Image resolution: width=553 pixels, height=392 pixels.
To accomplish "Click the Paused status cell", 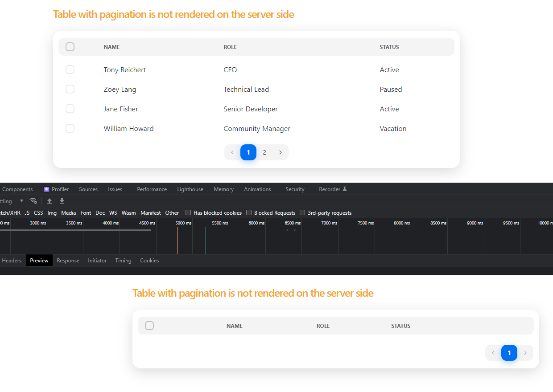I will coord(391,89).
